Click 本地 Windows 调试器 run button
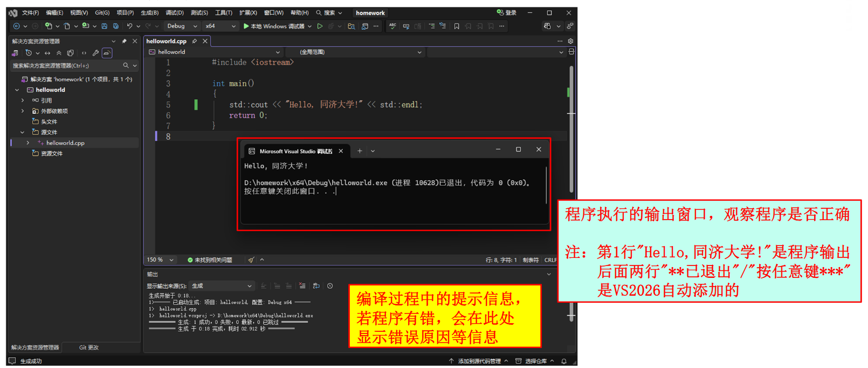868x368 pixels. [x=274, y=26]
